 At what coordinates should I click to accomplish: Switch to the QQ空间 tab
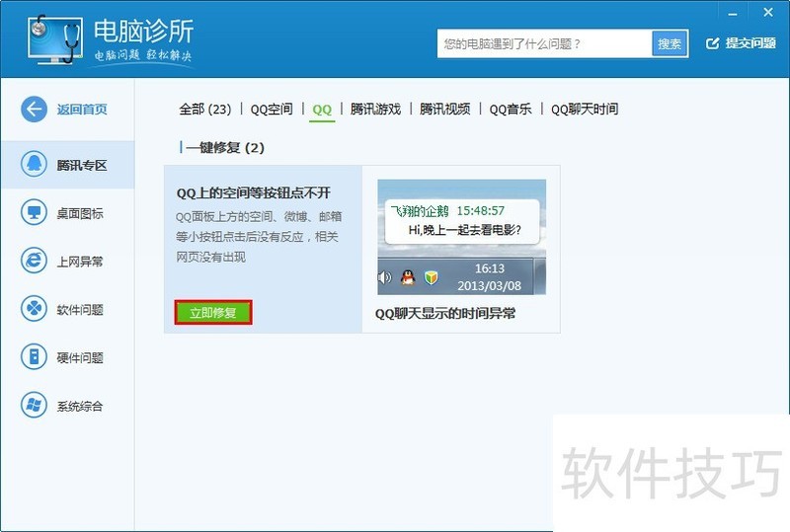pos(272,109)
